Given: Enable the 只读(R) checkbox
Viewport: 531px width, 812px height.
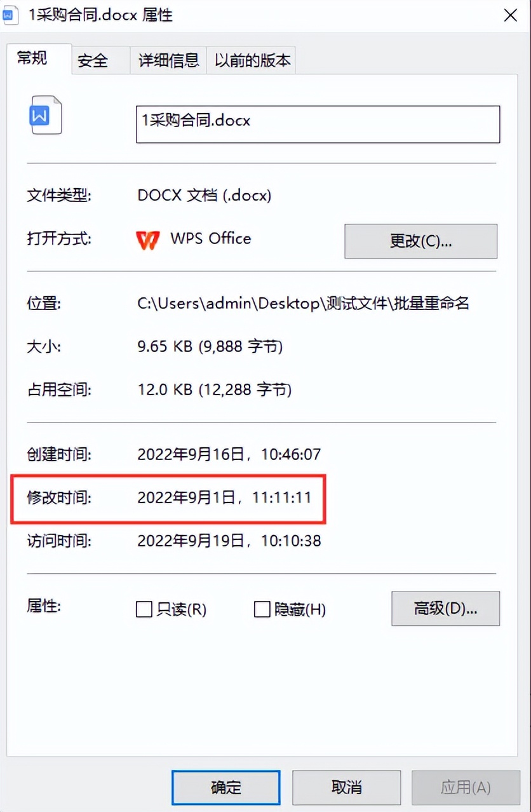Looking at the screenshot, I should click(144, 610).
